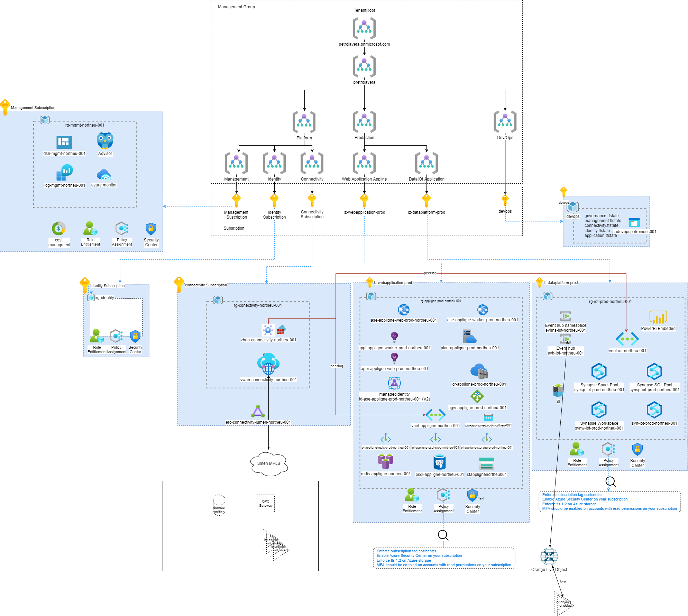Viewport: 688px width, 616px height.
Task: Select the Management Group container title
Action: pos(236,7)
